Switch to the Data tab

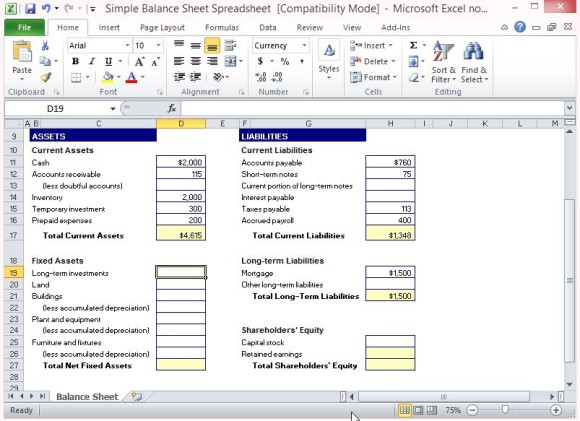(268, 27)
